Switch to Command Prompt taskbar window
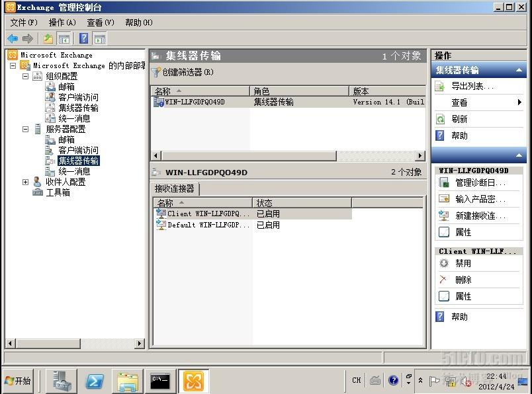Image resolution: width=532 pixels, height=394 pixels. pyautogui.click(x=160, y=381)
